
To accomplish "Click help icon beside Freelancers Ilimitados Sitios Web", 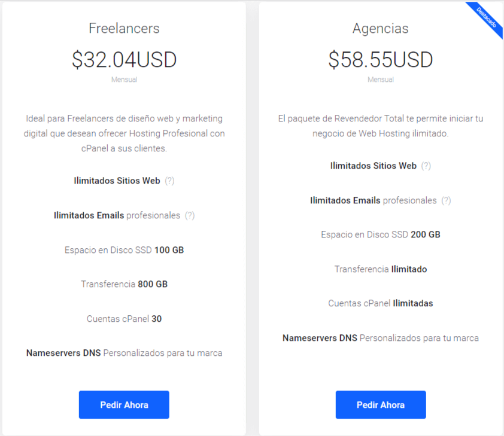I will point(169,181).
